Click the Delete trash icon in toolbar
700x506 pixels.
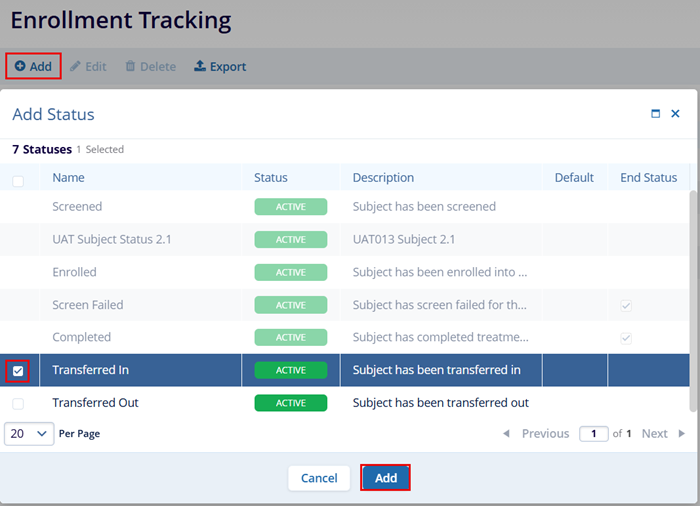(130, 67)
